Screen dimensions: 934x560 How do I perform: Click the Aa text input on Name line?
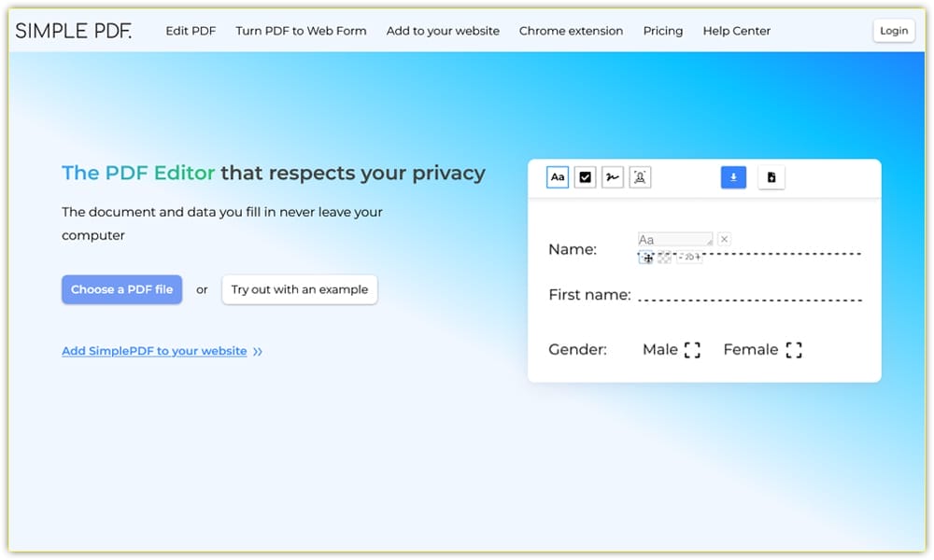[674, 240]
